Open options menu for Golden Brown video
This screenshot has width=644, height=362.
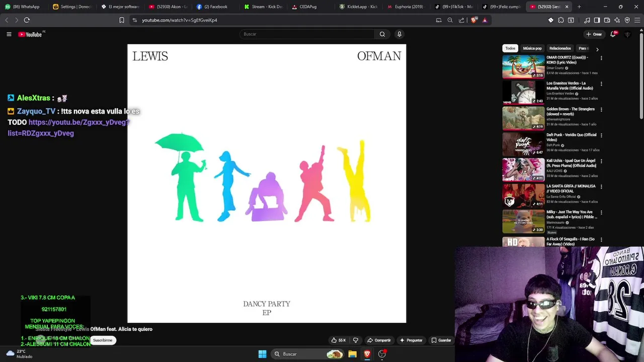click(601, 110)
